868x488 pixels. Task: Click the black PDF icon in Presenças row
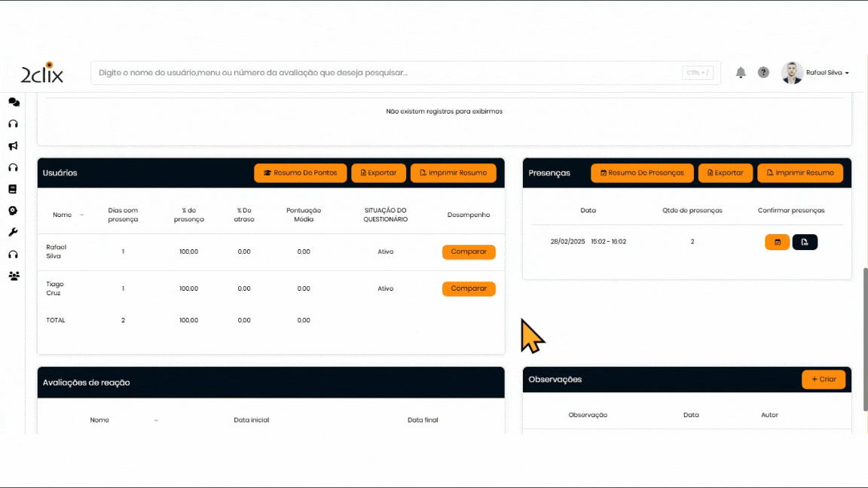(805, 242)
